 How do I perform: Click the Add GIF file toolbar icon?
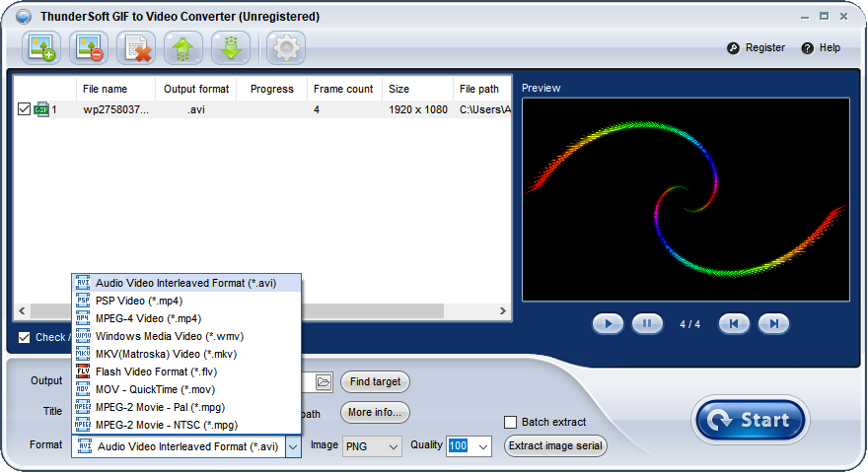click(41, 48)
